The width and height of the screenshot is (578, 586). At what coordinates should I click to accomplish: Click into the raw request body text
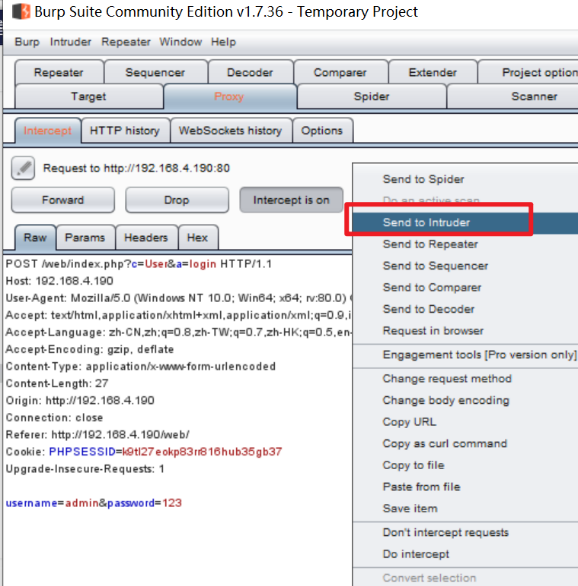pos(93,503)
